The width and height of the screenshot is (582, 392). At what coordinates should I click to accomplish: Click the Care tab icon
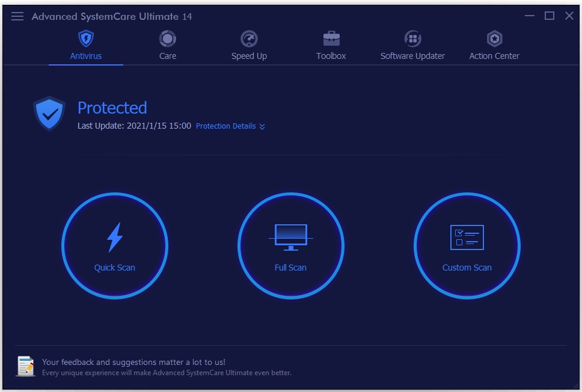click(x=167, y=38)
